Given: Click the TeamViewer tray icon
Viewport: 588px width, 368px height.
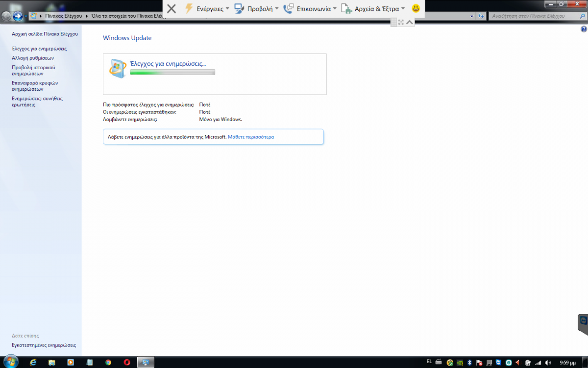Looking at the screenshot, I should click(x=498, y=363).
